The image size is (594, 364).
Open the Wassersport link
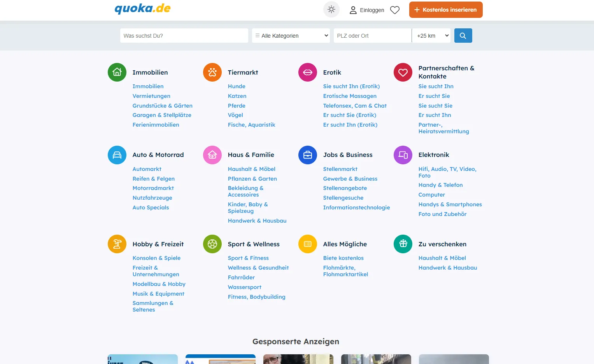pos(244,287)
